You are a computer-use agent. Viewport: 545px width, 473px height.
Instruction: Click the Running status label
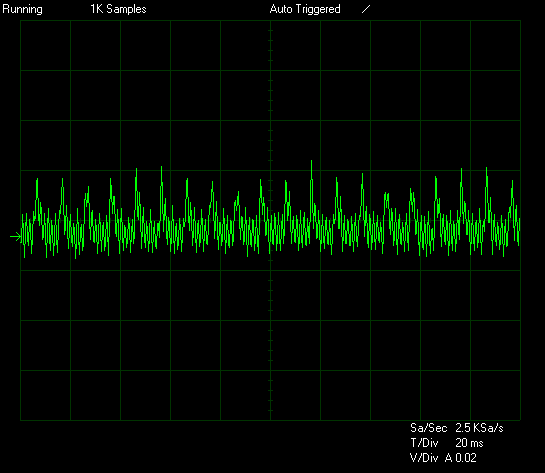22,9
